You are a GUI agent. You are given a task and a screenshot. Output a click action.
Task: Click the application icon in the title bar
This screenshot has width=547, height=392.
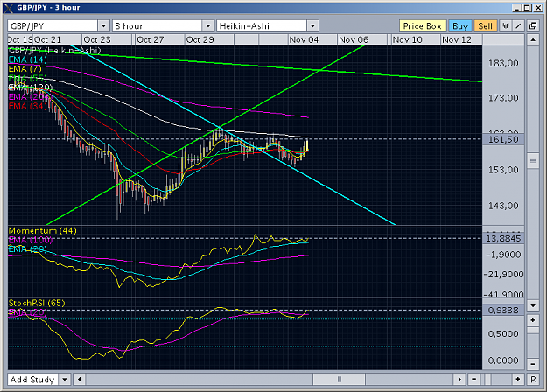(x=9, y=8)
